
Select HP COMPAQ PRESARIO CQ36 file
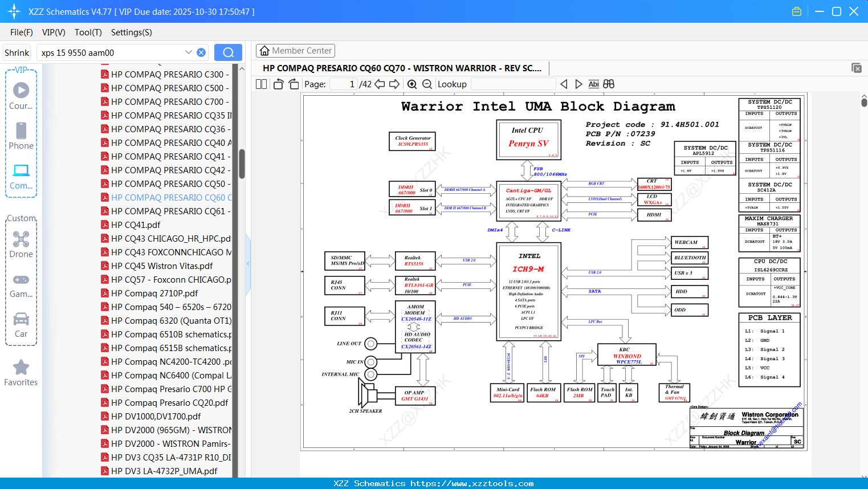[x=166, y=129]
